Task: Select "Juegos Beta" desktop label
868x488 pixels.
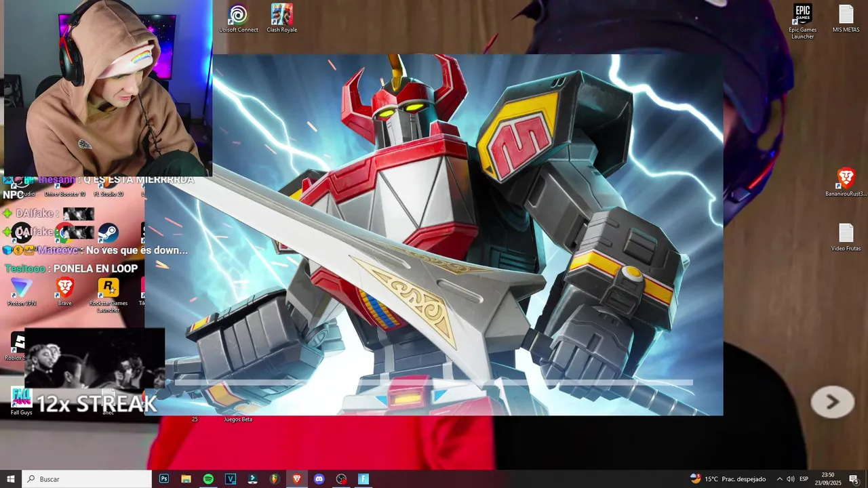Action: (x=238, y=420)
